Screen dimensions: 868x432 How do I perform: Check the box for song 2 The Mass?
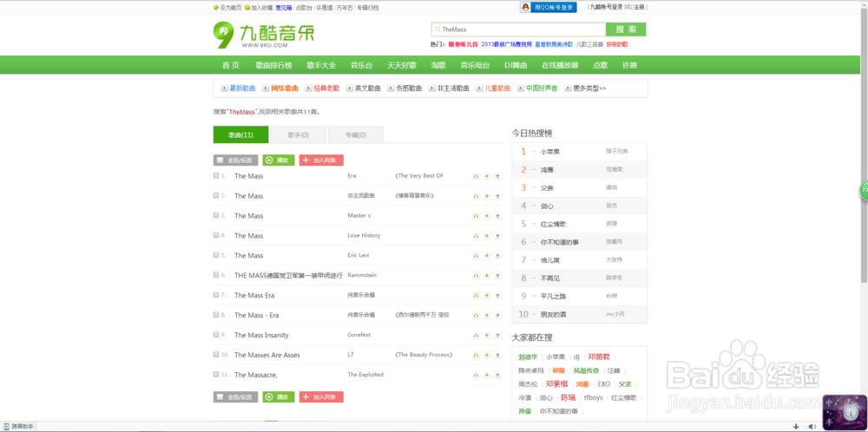[216, 195]
